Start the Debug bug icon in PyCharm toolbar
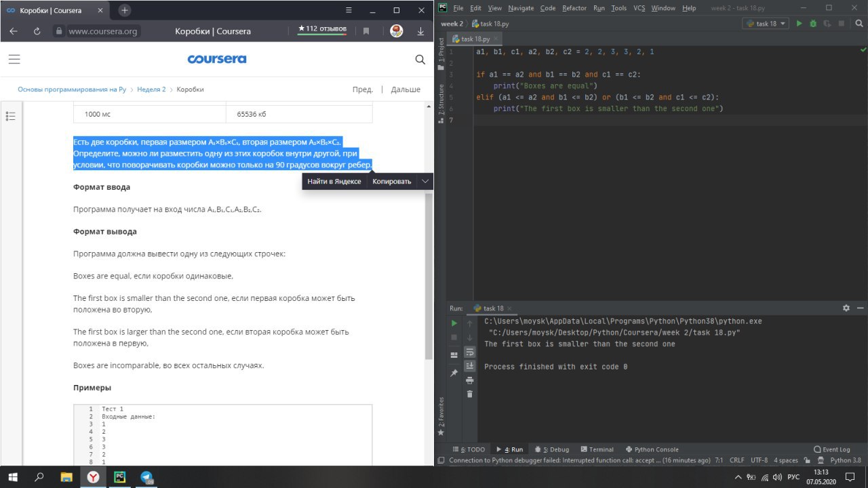 point(812,24)
